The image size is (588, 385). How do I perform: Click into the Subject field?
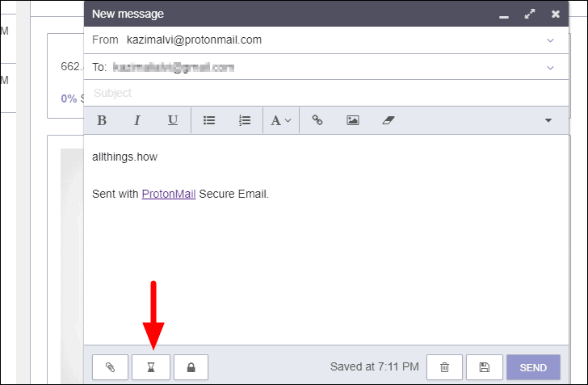click(326, 93)
